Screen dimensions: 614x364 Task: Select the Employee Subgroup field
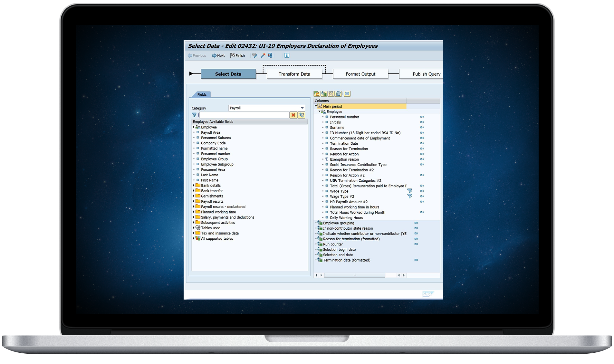tap(217, 164)
